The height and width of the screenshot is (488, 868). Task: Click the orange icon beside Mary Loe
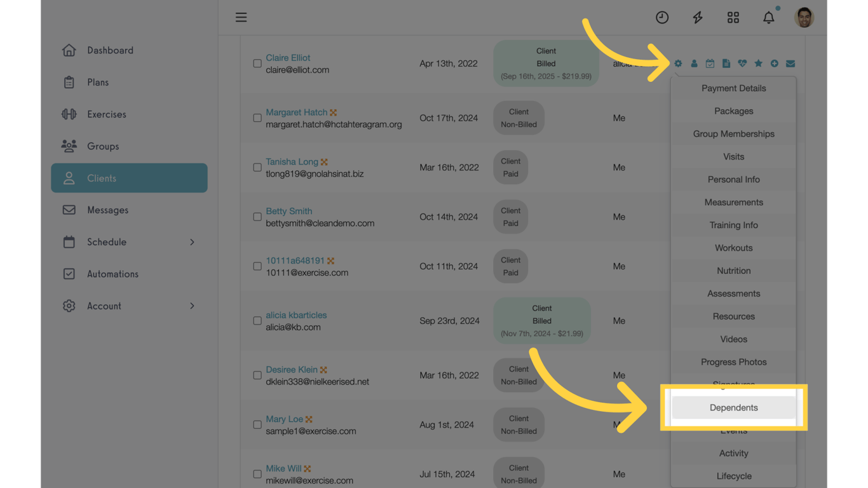click(x=309, y=419)
